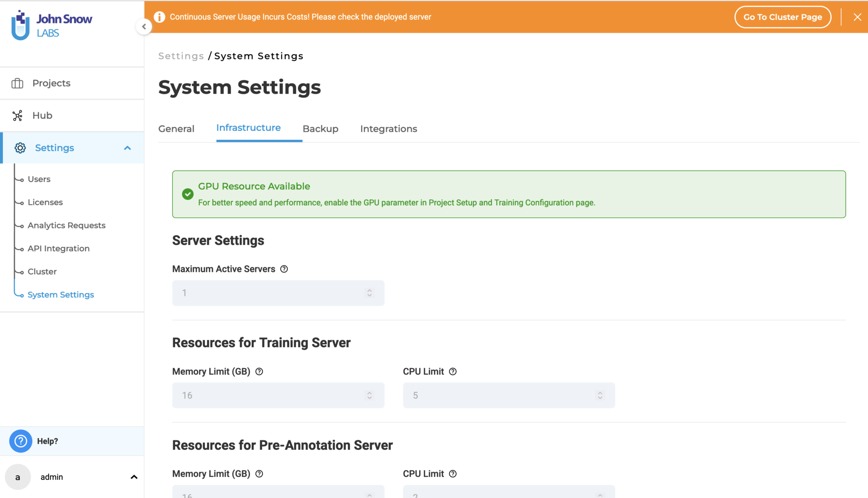Click Maximum Active Servers help icon
The image size is (868, 498).
pos(284,269)
